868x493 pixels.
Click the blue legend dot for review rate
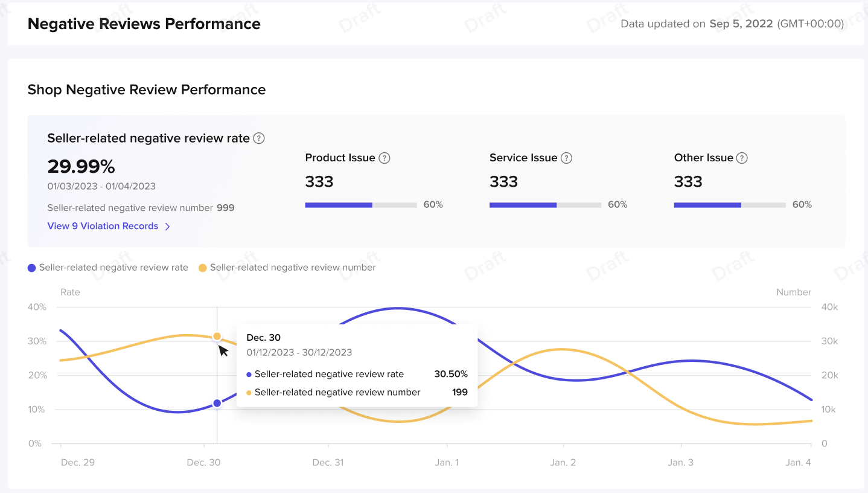point(32,268)
